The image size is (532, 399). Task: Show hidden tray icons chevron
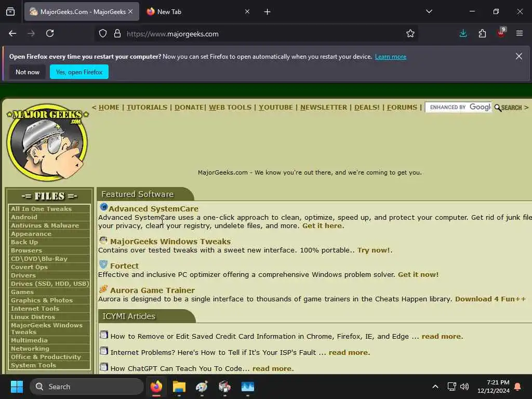[x=435, y=387]
